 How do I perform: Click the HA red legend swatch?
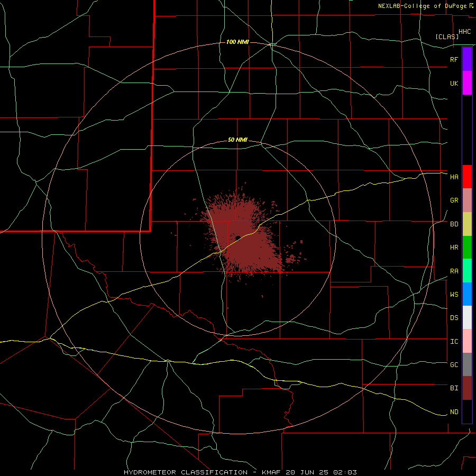467,177
